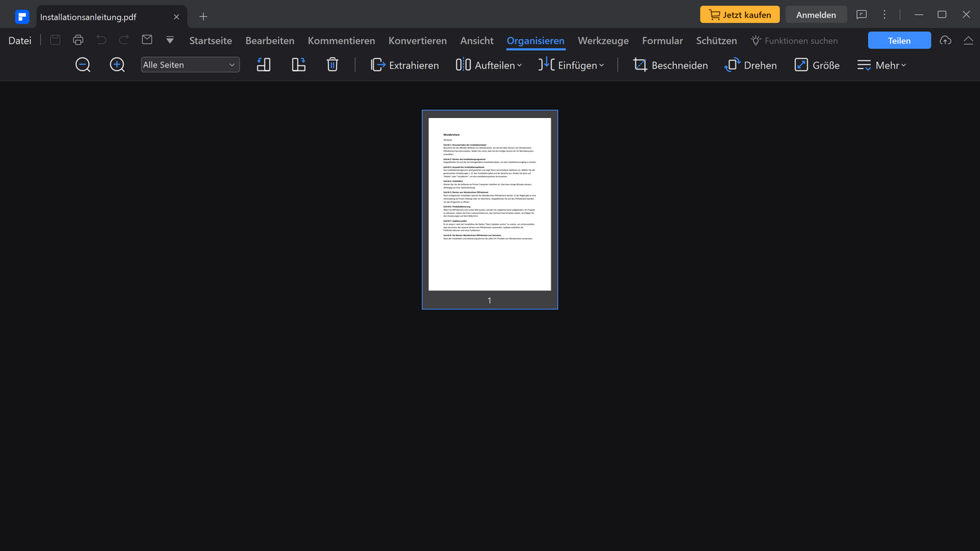This screenshot has height=551, width=980.
Task: Switch to the Bearbeiten tab
Action: 270,41
